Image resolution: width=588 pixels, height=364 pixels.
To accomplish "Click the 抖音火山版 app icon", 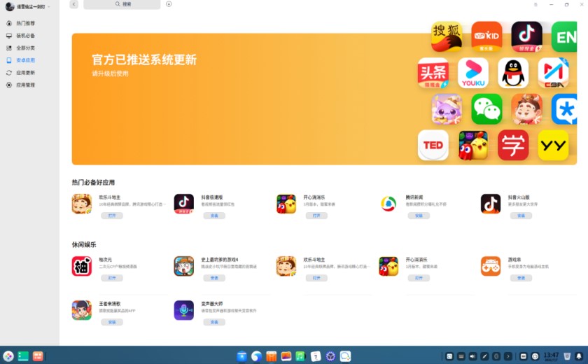I will pyautogui.click(x=491, y=204).
